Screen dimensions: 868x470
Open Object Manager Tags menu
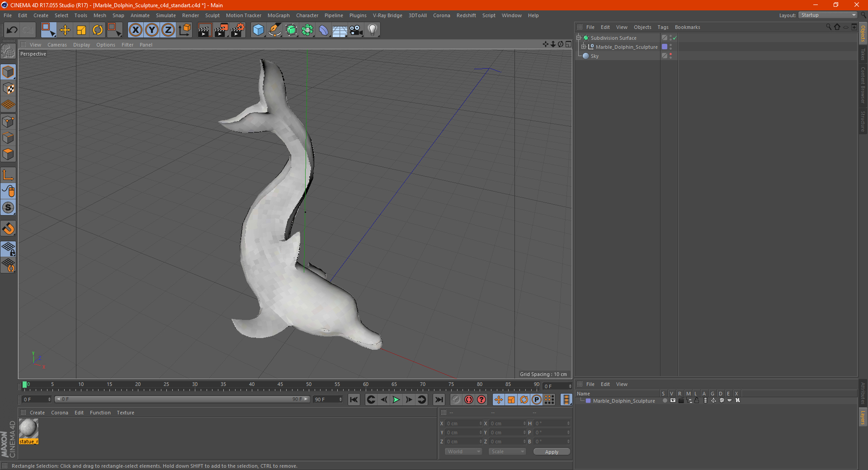pos(663,27)
